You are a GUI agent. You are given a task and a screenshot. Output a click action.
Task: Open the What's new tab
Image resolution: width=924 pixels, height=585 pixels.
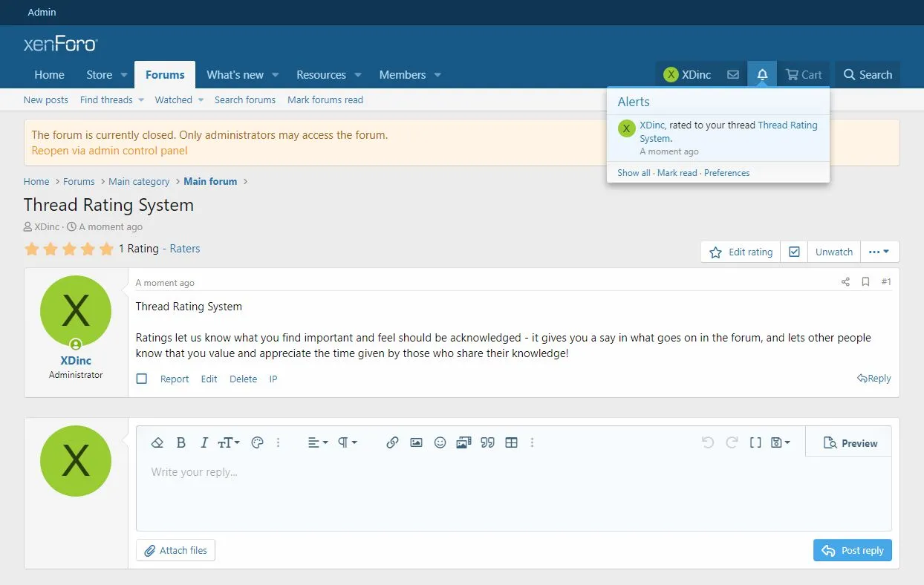tap(235, 75)
